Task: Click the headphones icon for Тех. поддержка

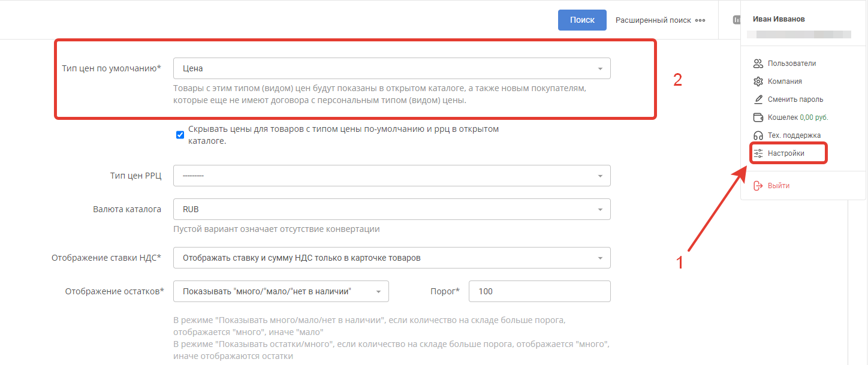Action: point(758,135)
